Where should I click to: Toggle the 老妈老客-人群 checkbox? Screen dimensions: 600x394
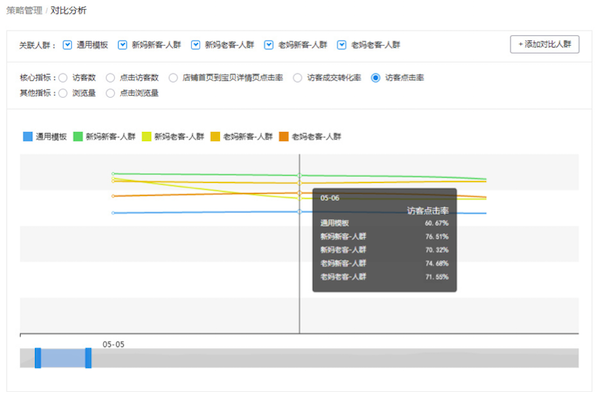tap(342, 45)
